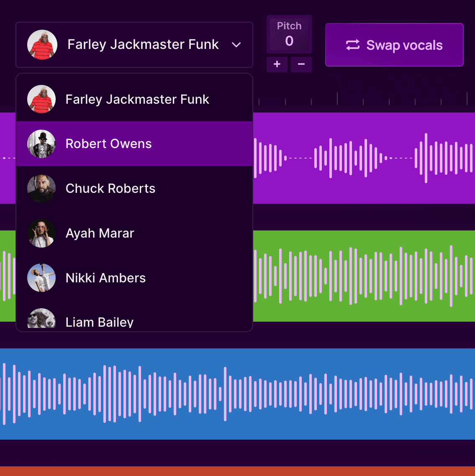The height and width of the screenshot is (476, 475).
Task: Click the selected artist avatar in the combo box
Action: coord(42,45)
